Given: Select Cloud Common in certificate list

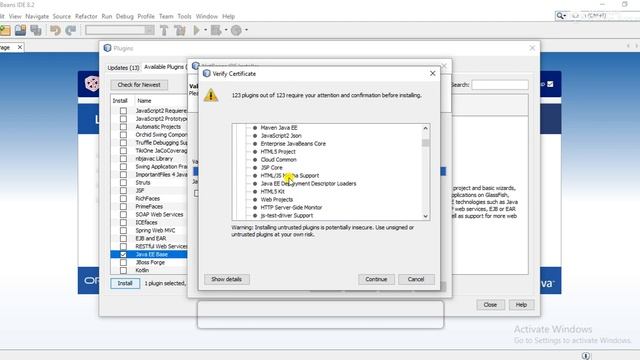Looking at the screenshot, I should (x=278, y=160).
